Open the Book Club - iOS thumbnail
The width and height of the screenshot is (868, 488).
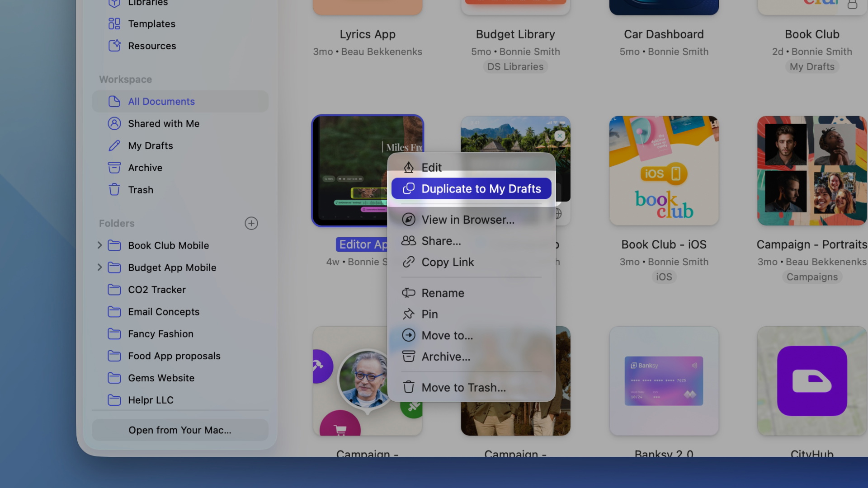(664, 171)
